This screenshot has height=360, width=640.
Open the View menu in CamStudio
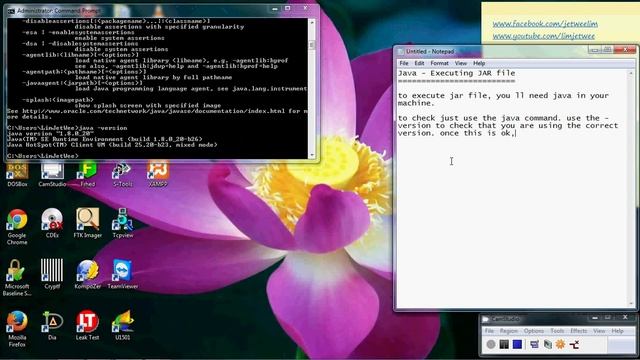pyautogui.click(x=599, y=331)
